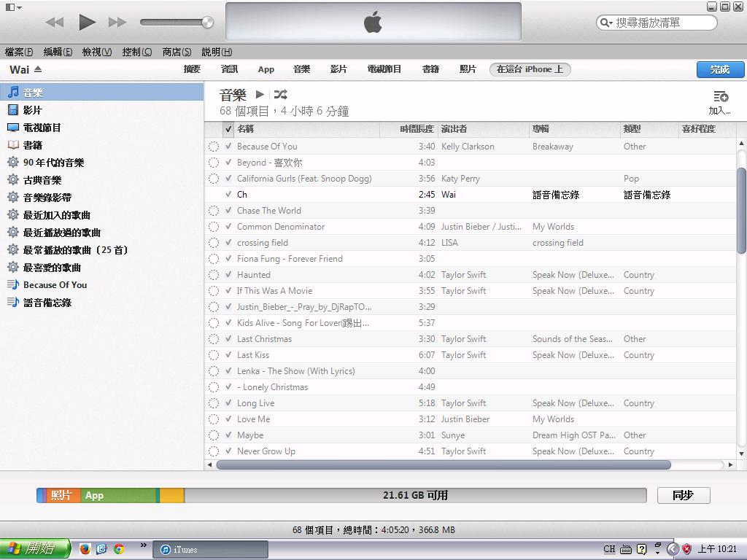Uncheck the Because Of You song checkbox
The width and height of the screenshot is (747, 560).
(x=228, y=146)
